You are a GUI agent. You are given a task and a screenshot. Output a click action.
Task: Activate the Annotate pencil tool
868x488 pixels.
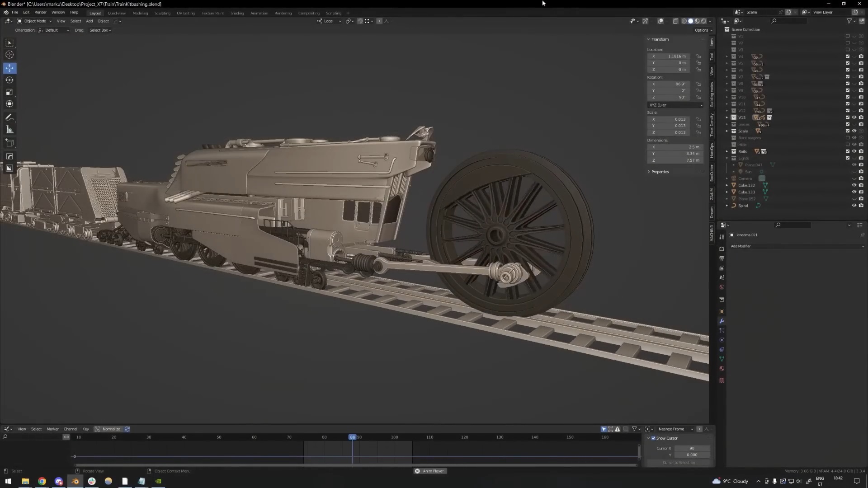click(x=9, y=117)
